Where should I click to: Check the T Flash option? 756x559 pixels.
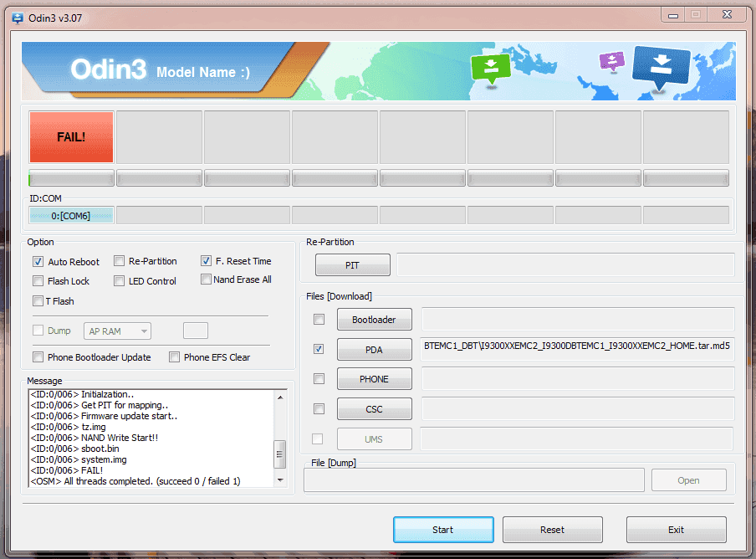38,301
